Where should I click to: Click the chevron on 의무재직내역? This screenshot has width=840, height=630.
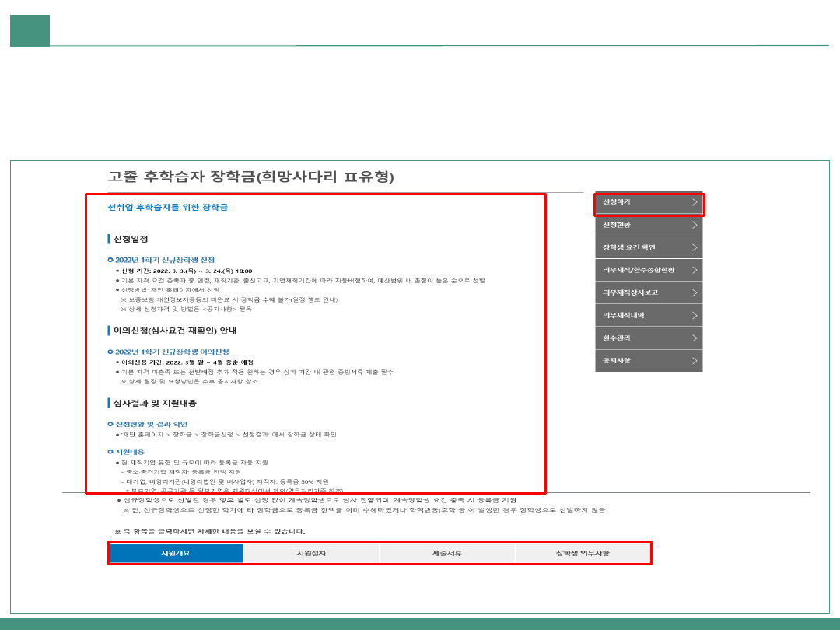pyautogui.click(x=695, y=315)
